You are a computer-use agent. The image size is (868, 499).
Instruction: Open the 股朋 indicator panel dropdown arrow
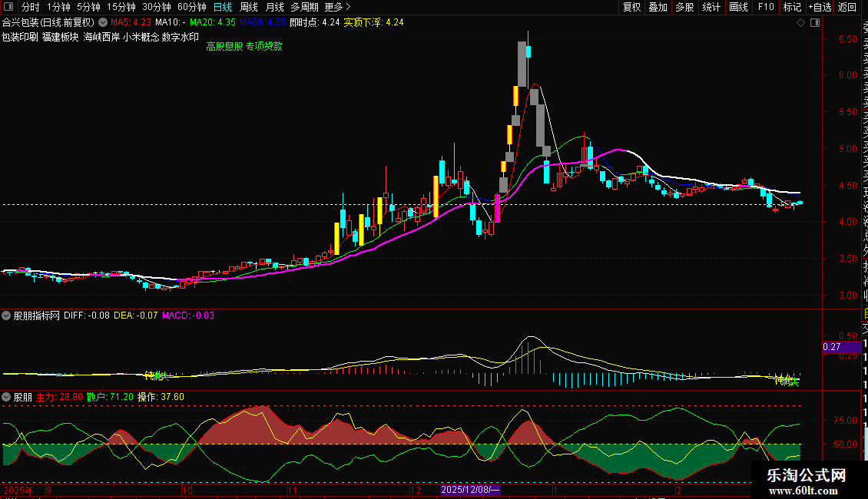click(6, 397)
